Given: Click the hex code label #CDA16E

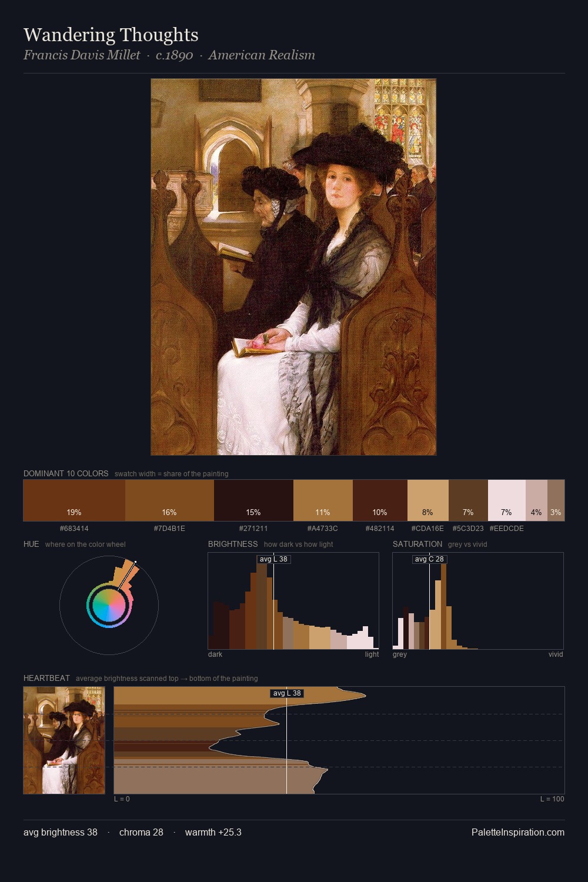Looking at the screenshot, I should (x=427, y=529).
